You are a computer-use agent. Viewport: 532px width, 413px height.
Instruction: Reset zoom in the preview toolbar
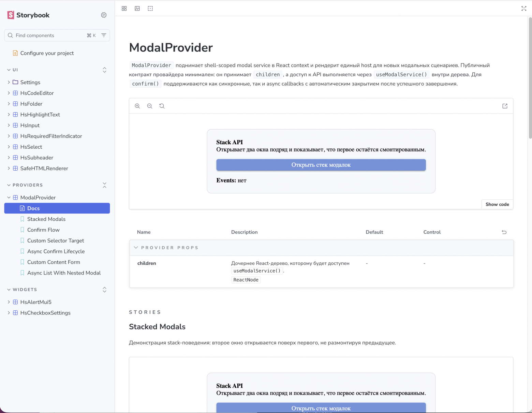tap(162, 106)
